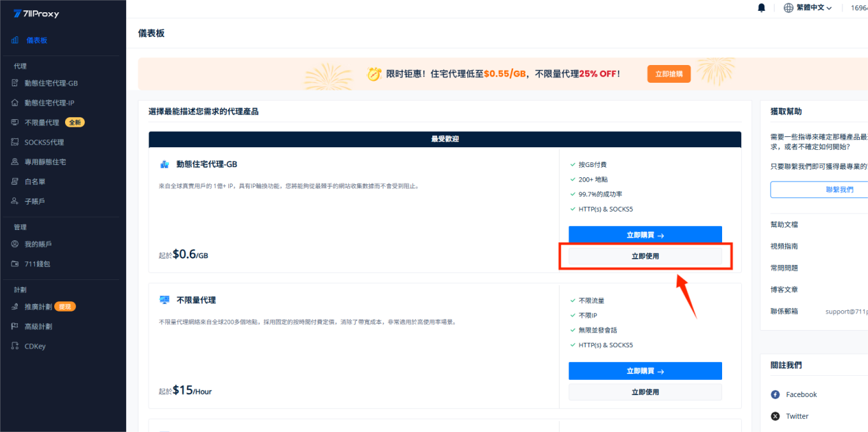868x432 pixels.
Task: Click 立即使用 under 不限量代理
Action: click(645, 392)
